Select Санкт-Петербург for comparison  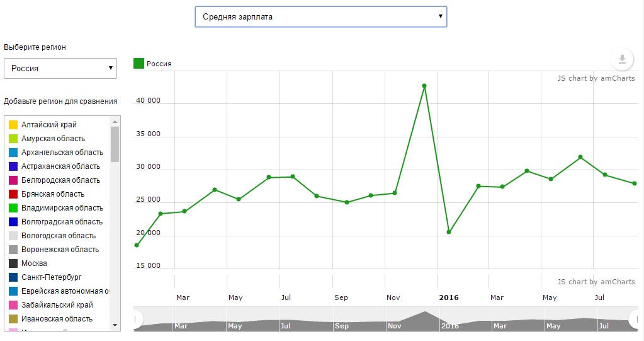pyautogui.click(x=51, y=277)
